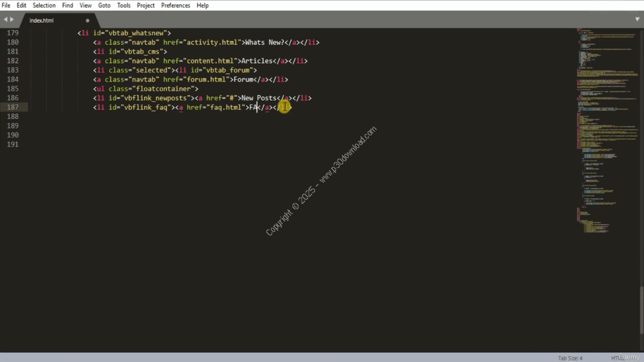This screenshot has width=644, height=362.
Task: Click the unsaved dot on index.html tab
Action: click(x=88, y=21)
